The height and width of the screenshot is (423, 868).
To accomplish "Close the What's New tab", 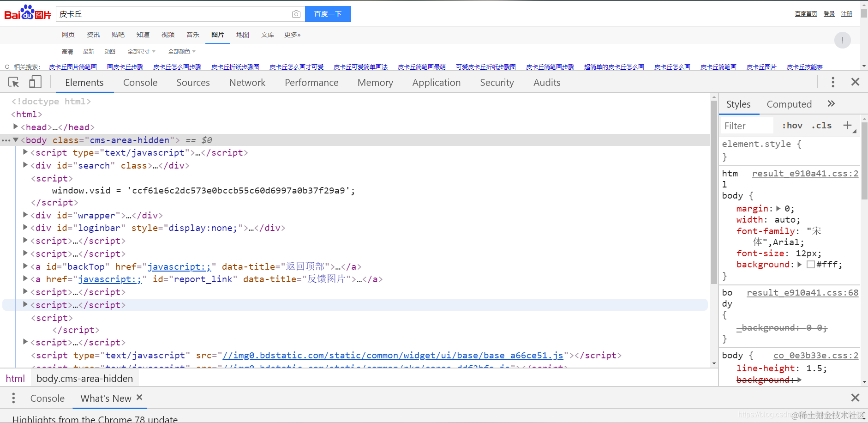I will click(139, 397).
